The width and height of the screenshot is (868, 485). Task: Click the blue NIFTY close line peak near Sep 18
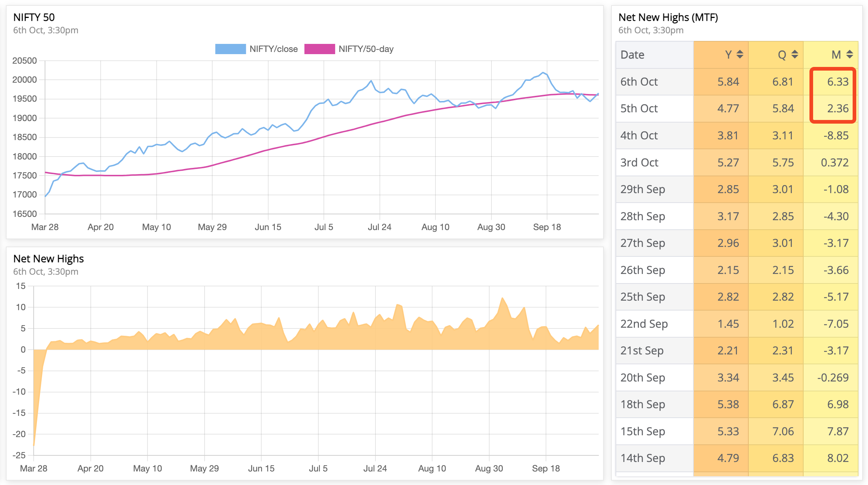[x=543, y=73]
